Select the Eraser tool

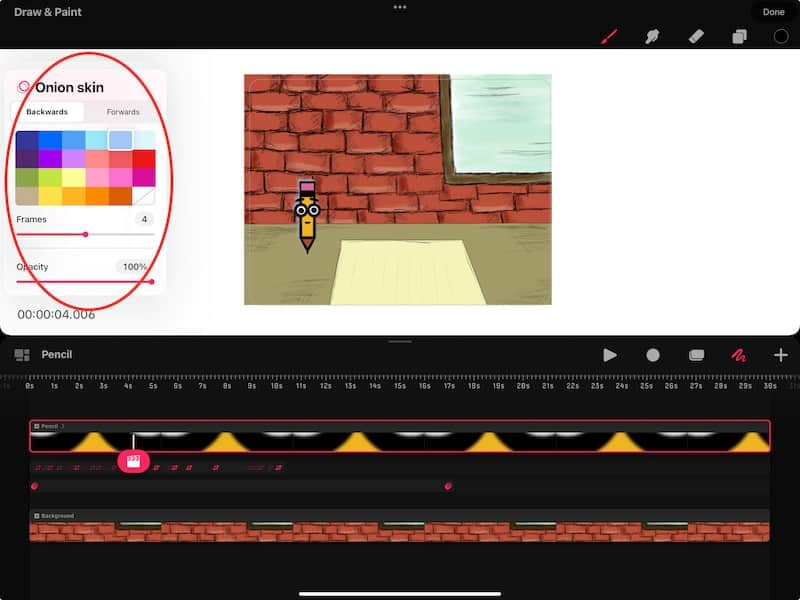[697, 37]
